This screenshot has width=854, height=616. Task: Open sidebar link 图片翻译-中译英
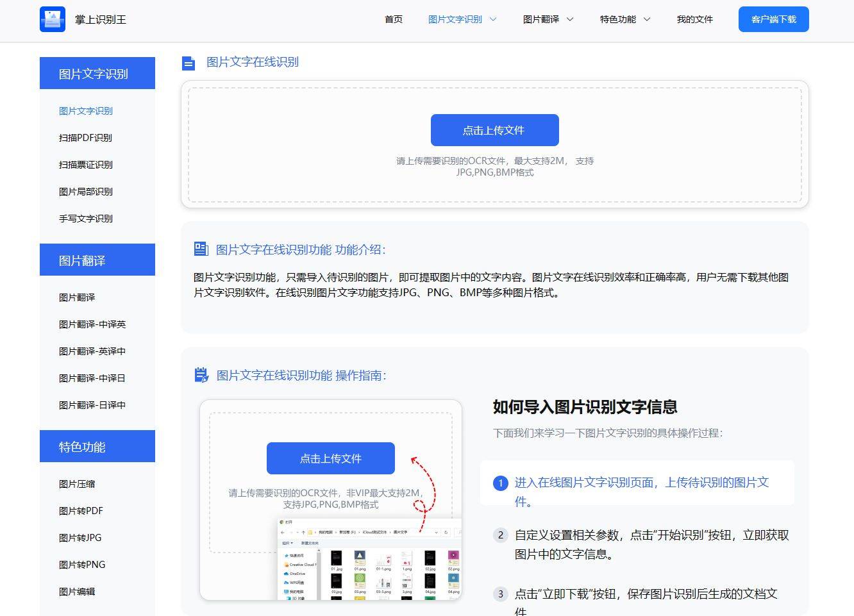92,324
